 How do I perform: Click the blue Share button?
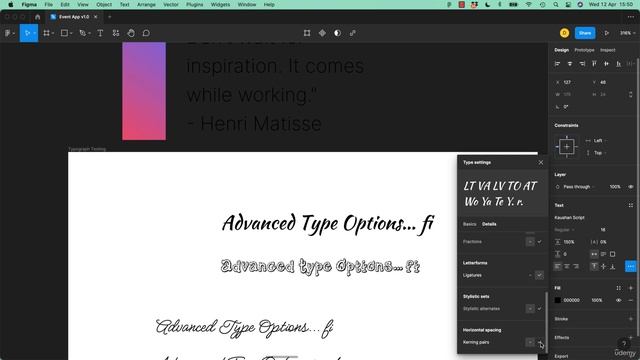point(584,33)
